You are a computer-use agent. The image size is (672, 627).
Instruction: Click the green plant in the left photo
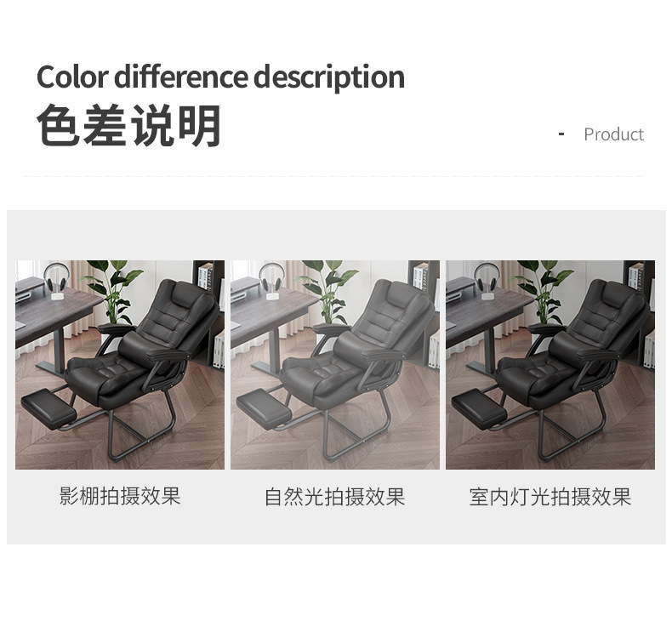point(112,292)
